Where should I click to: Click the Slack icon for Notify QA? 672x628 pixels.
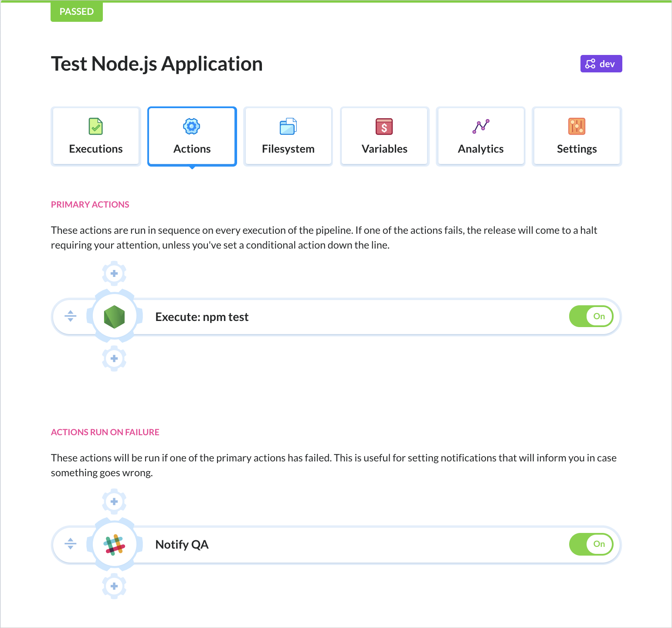[x=115, y=544]
